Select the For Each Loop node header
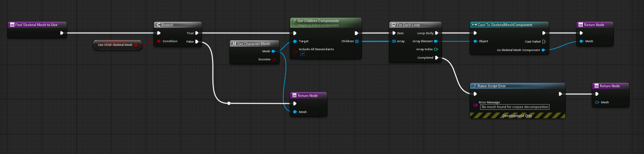This screenshot has height=154, width=644. click(415, 25)
